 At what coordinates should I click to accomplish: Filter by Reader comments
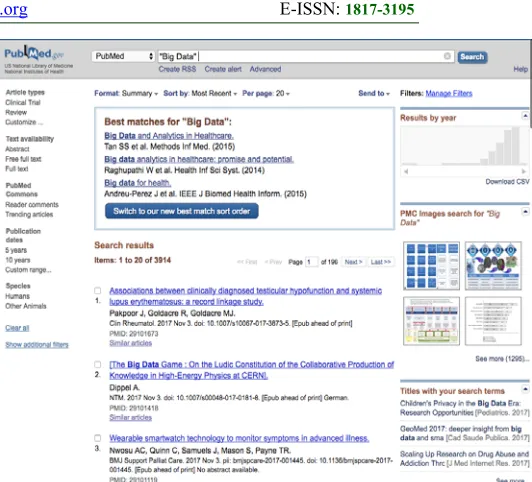(x=32, y=205)
